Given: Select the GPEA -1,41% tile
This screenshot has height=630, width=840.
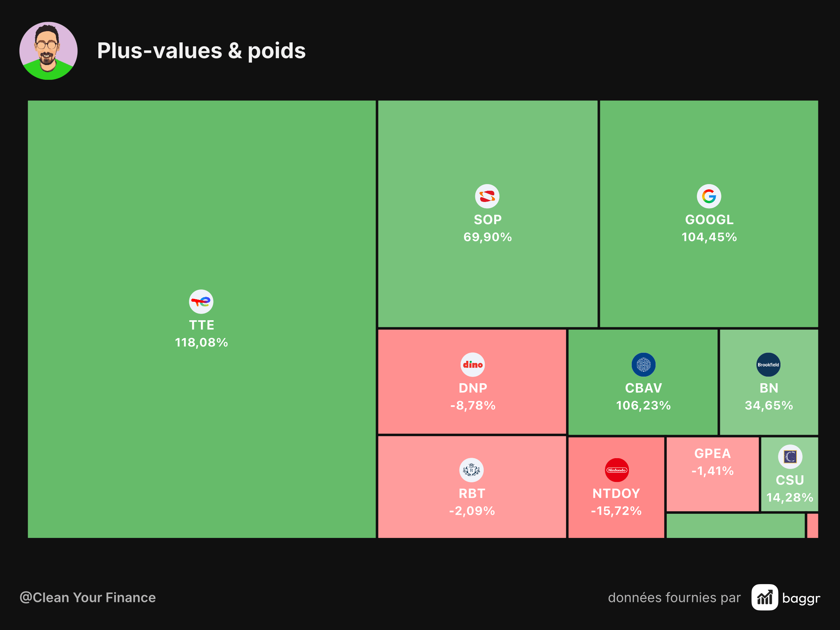Looking at the screenshot, I should point(713,474).
